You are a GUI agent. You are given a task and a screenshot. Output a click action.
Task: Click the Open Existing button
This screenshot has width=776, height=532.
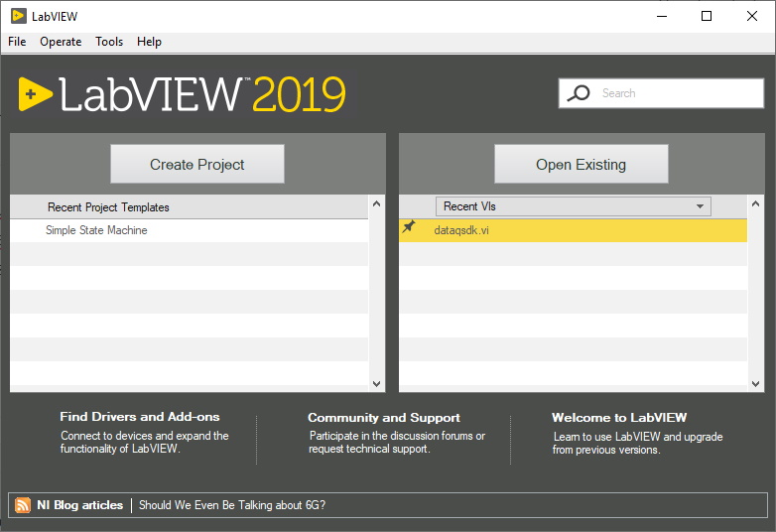(x=582, y=165)
